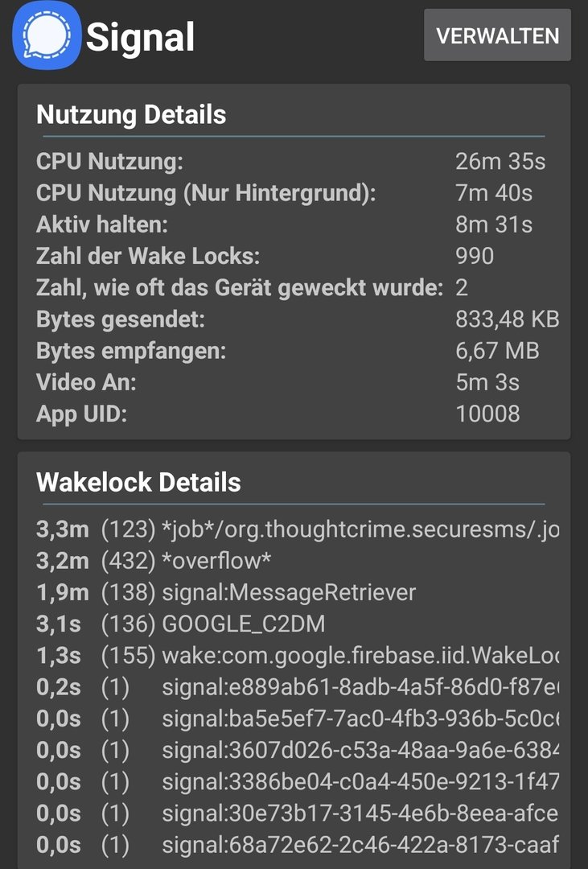Select the Bytes empfangen row

293,351
